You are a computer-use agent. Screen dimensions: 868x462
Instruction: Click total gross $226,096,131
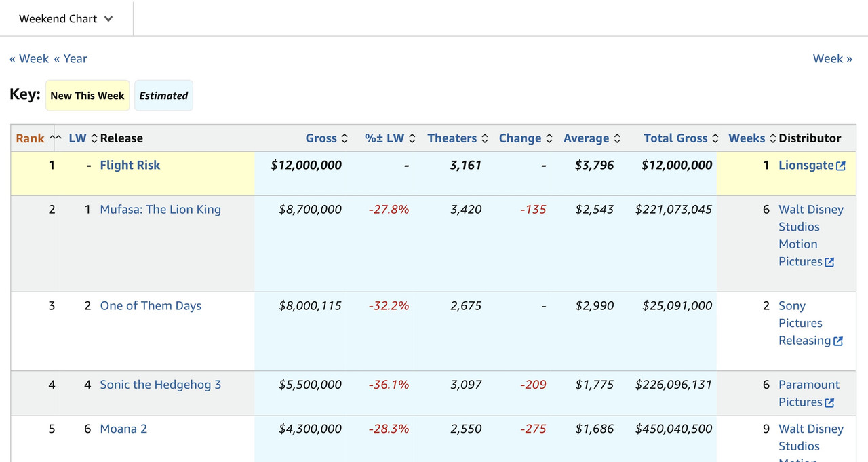coord(674,385)
